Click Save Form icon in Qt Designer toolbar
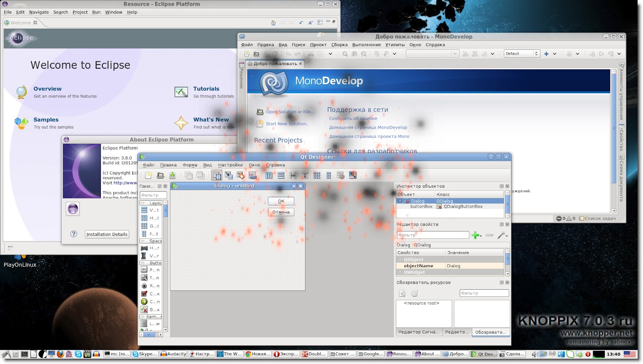 click(x=172, y=175)
